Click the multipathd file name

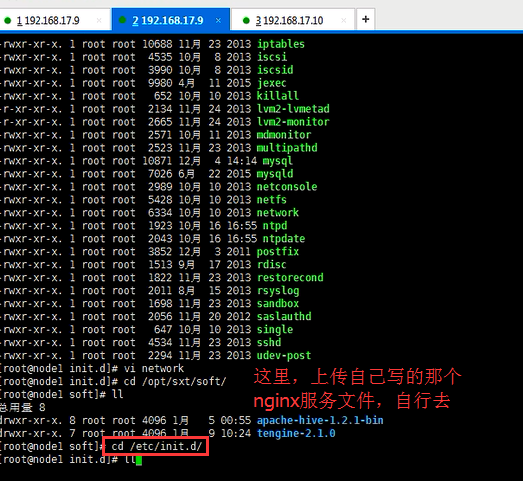(x=287, y=148)
